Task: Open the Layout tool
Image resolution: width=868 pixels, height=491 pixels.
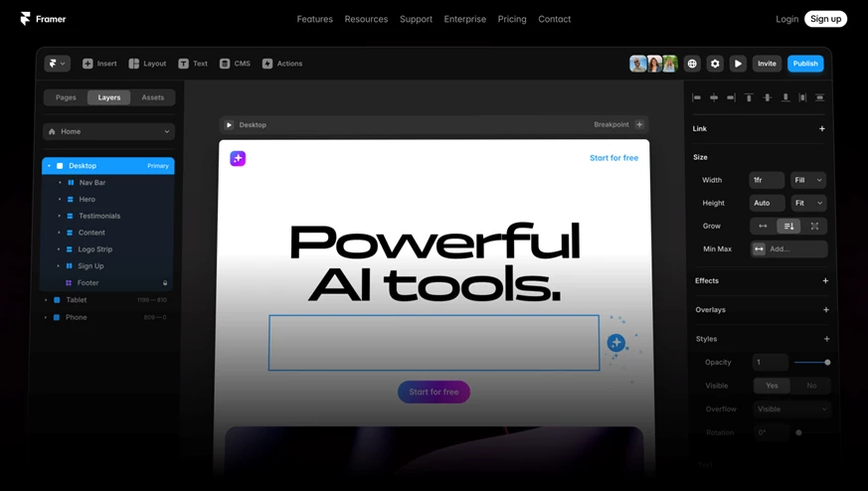Action: [x=147, y=64]
